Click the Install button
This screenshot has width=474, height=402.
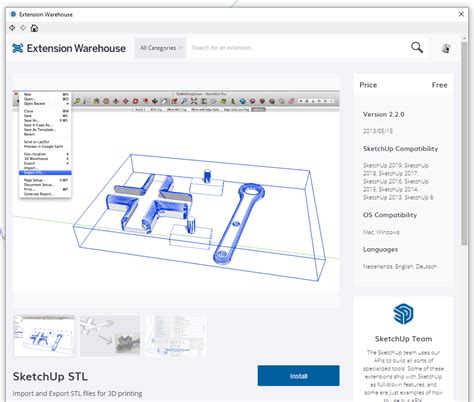pos(298,376)
